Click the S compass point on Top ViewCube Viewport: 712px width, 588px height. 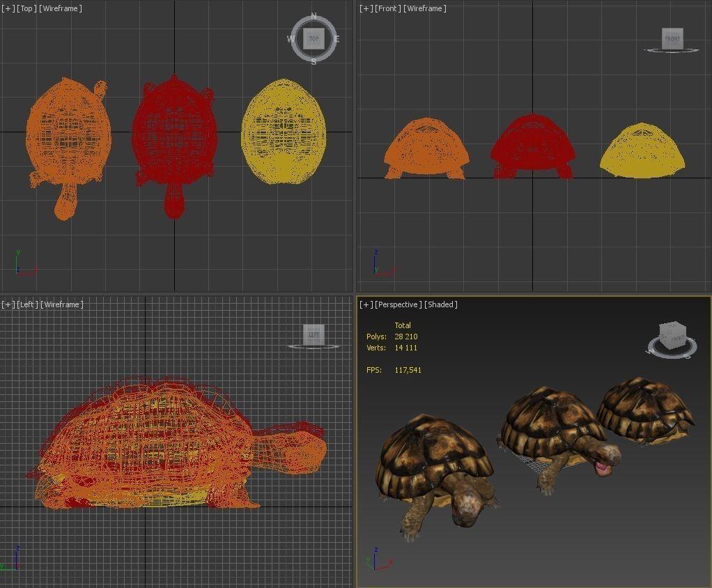coord(314,62)
